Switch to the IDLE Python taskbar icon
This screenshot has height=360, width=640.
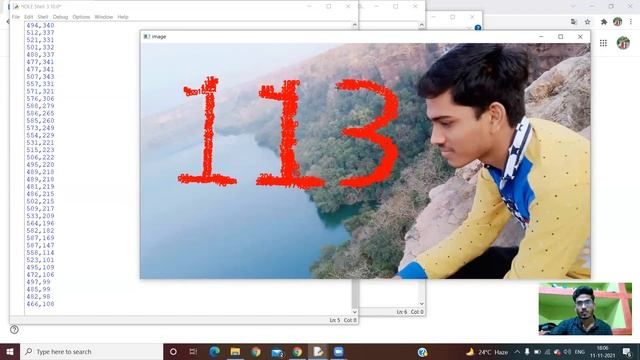click(318, 351)
